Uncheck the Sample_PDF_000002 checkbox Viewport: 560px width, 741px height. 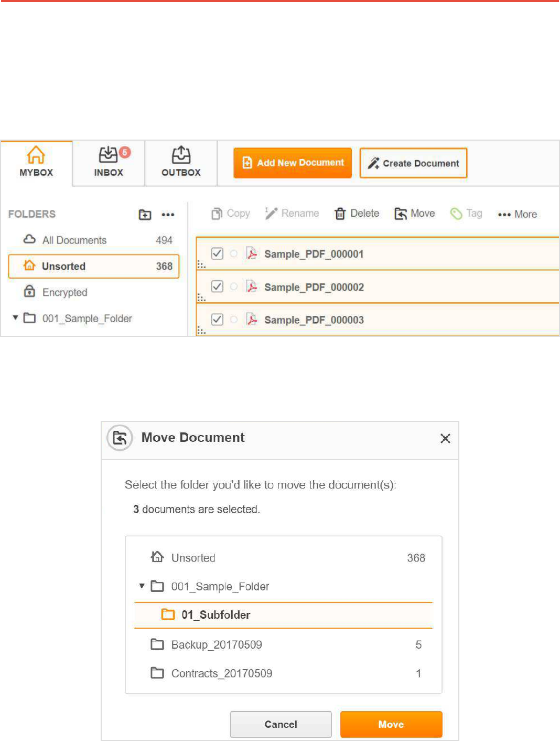(x=217, y=287)
